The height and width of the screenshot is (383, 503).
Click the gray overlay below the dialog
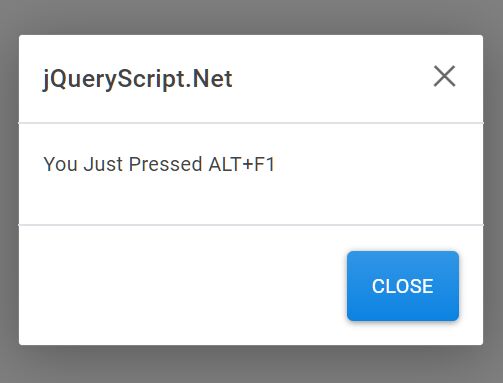[x=251, y=364]
